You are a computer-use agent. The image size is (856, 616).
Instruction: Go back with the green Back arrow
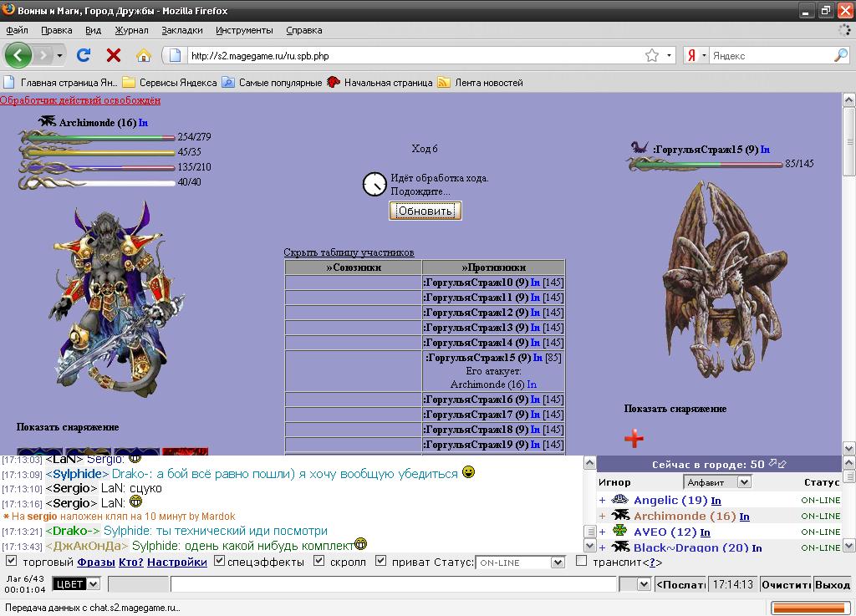[18, 55]
